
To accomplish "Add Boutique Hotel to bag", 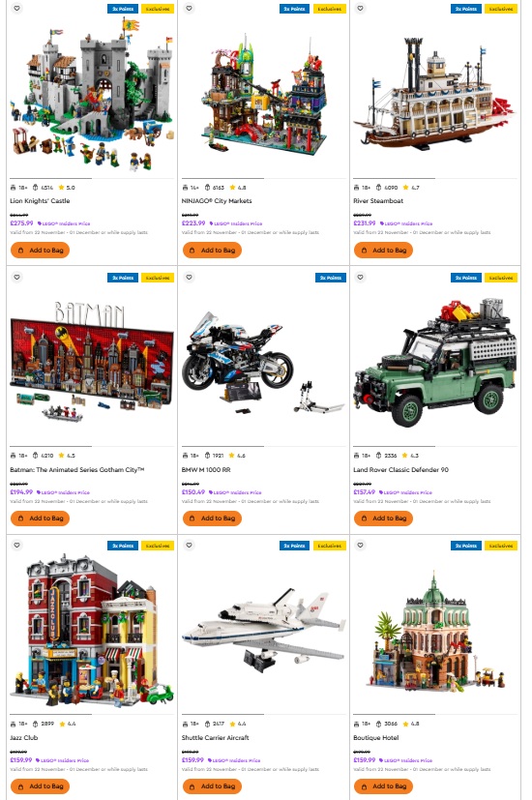I will tap(384, 786).
